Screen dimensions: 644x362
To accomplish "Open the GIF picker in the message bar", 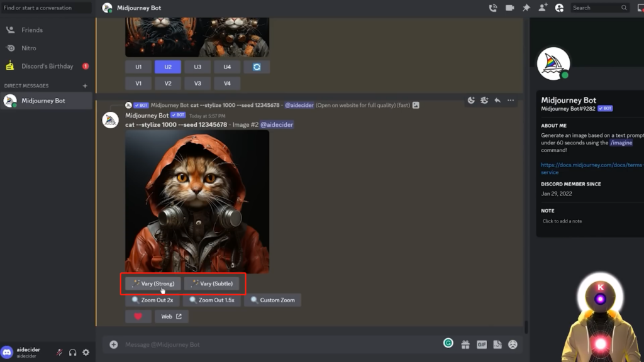I will (x=481, y=344).
